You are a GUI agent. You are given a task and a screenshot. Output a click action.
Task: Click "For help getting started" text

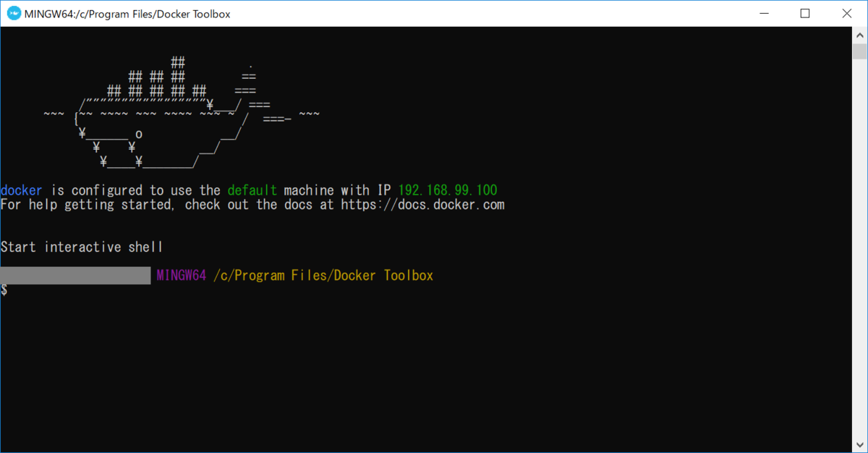click(86, 205)
